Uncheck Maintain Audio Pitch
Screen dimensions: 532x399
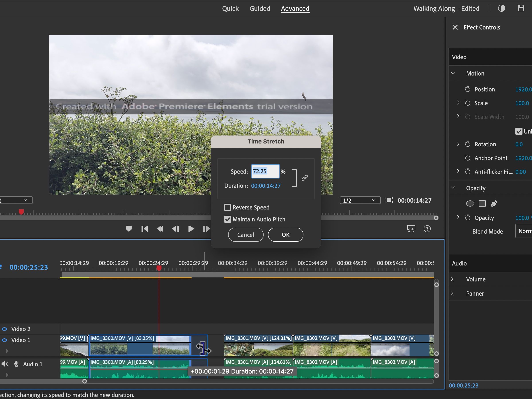[227, 219]
